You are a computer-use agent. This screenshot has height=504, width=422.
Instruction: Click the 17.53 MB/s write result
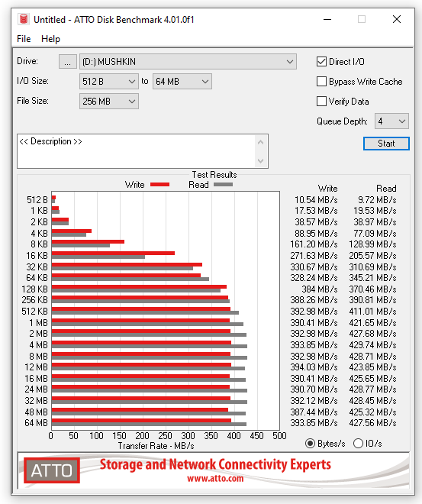tap(316, 211)
